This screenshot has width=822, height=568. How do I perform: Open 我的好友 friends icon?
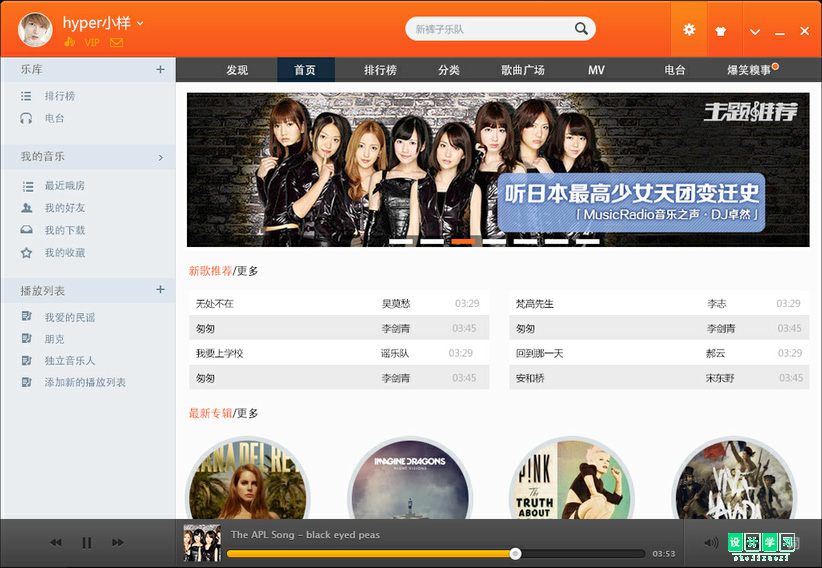click(x=27, y=208)
